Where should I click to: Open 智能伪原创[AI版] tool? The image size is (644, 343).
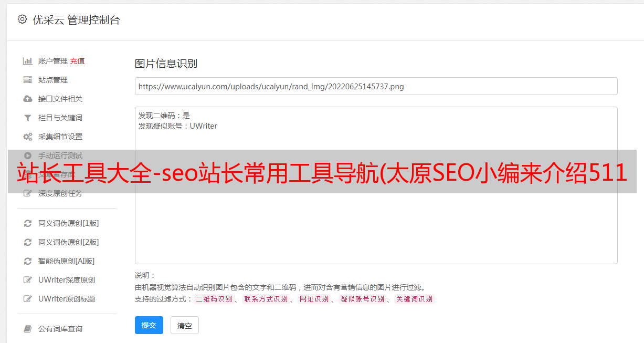coord(67,261)
